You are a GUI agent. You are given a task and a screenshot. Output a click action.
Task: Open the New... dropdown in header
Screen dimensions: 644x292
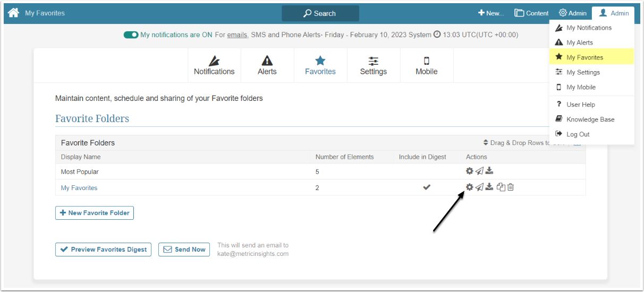point(490,13)
